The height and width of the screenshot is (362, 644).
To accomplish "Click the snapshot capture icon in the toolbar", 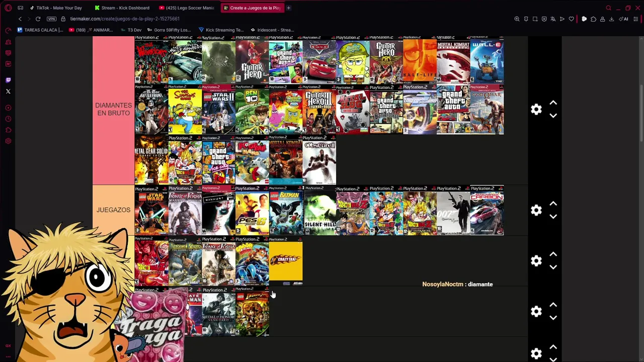I will click(x=535, y=19).
